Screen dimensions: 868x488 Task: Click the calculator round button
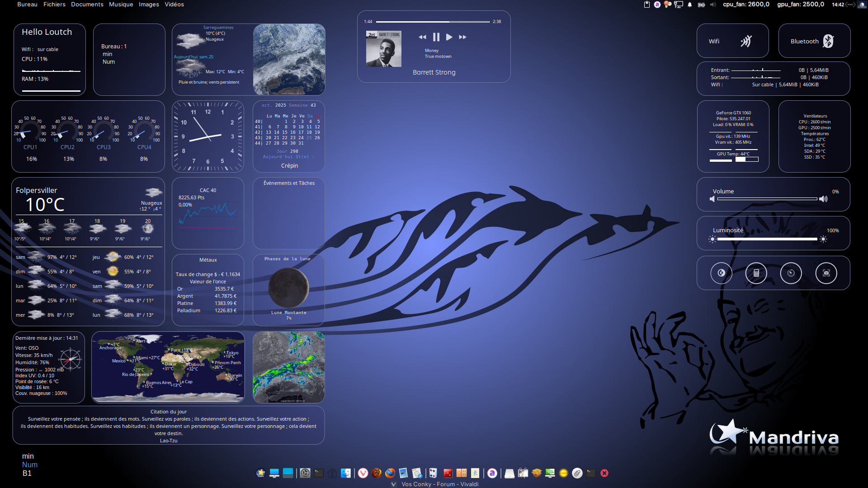(756, 273)
